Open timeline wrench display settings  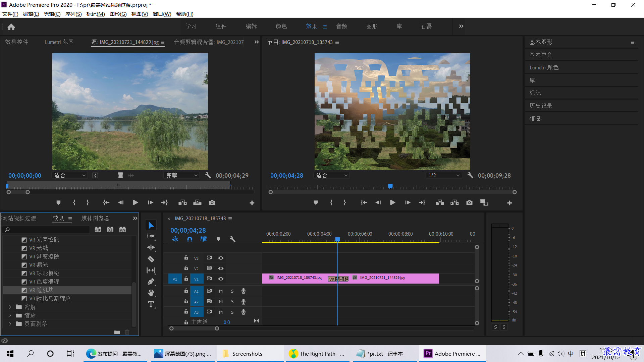point(232,239)
